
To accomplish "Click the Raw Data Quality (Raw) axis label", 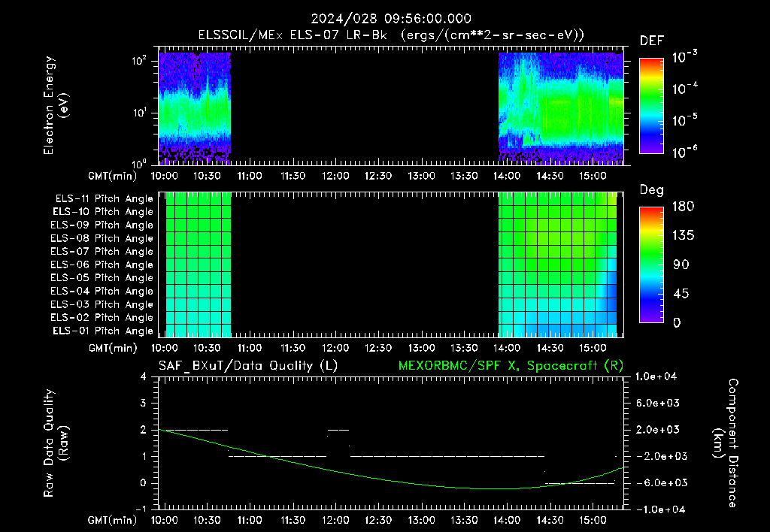I will [56, 443].
